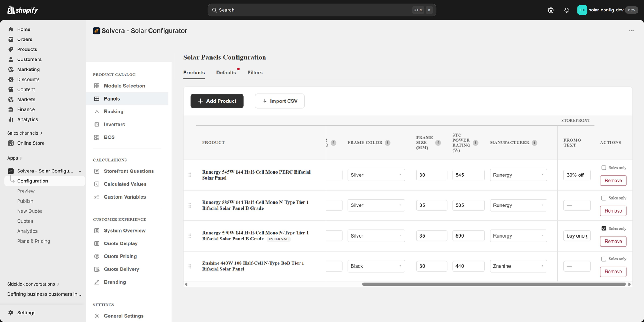This screenshot has height=322, width=644.
Task: Enable Sales only for Runergy 585W panel
Action: (604, 198)
